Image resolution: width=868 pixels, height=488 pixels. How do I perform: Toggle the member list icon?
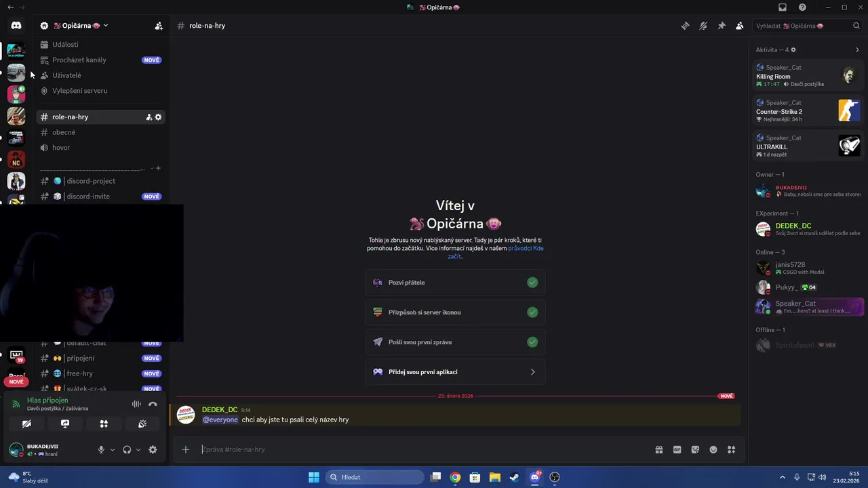point(740,26)
